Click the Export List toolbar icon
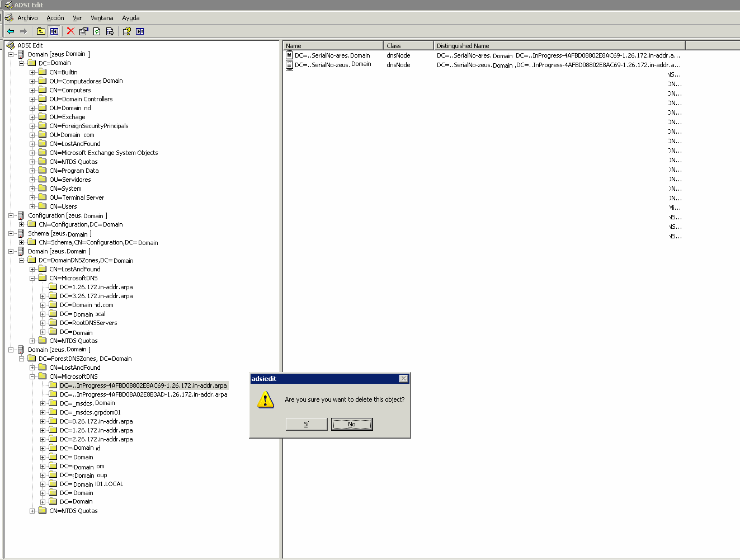 (110, 31)
